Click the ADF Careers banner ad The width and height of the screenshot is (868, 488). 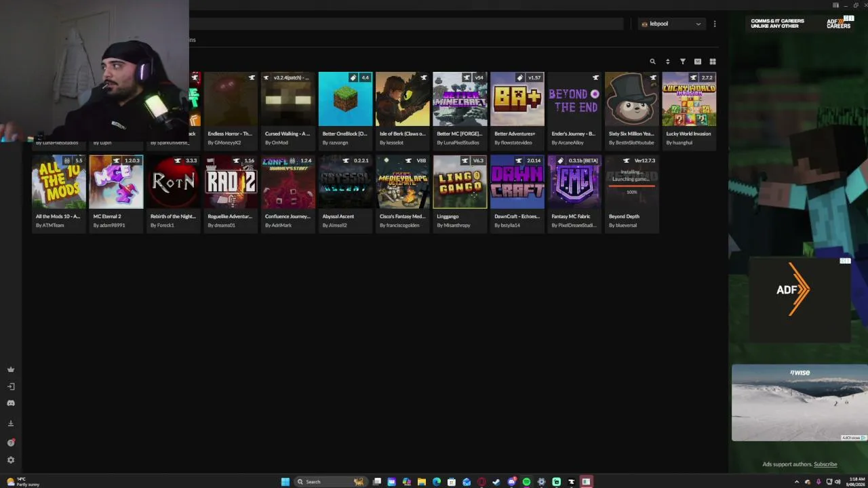pyautogui.click(x=800, y=24)
